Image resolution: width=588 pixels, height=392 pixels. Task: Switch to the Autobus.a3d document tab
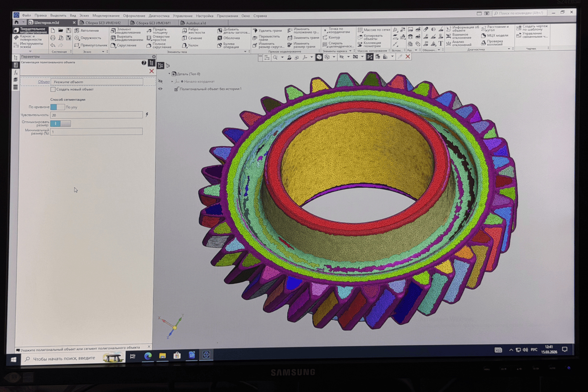195,23
